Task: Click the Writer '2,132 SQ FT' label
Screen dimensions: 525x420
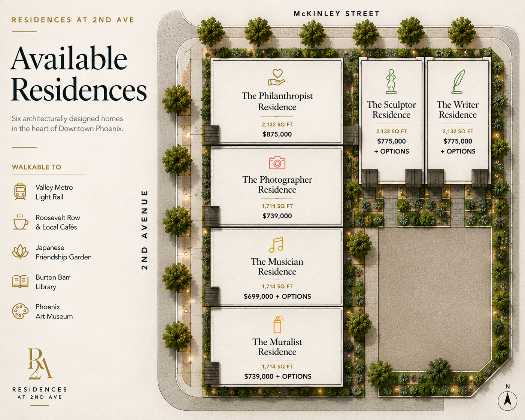Action: click(x=458, y=131)
